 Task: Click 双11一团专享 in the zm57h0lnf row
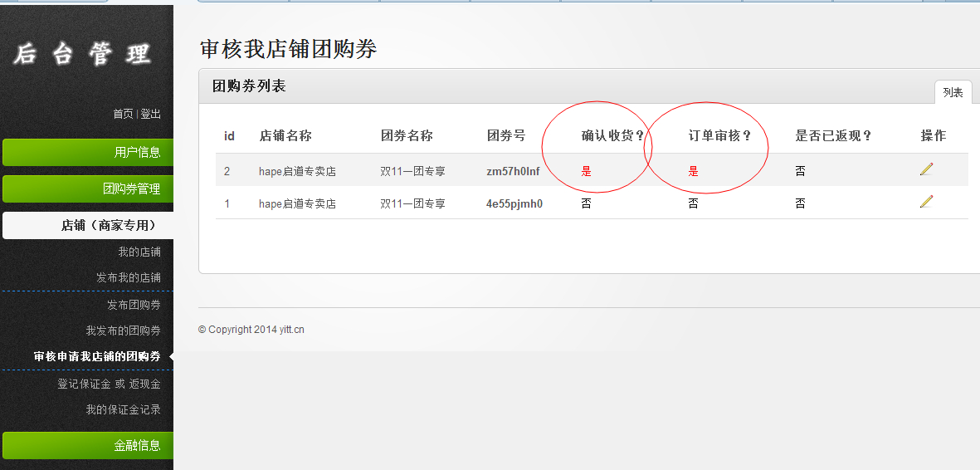click(x=412, y=172)
